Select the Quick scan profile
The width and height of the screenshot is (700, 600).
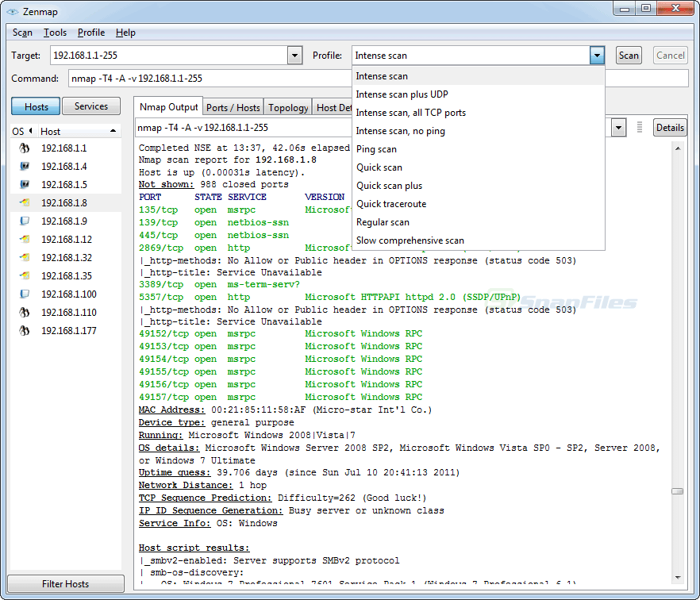(x=478, y=167)
